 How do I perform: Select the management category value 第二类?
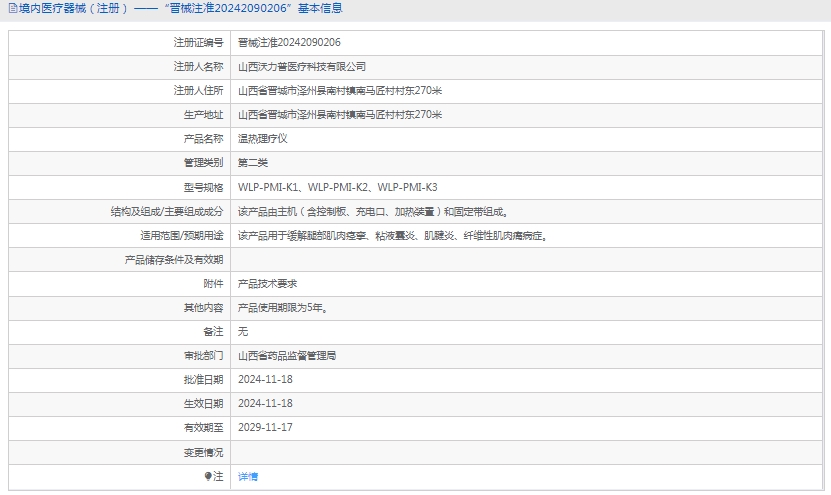pyautogui.click(x=253, y=163)
